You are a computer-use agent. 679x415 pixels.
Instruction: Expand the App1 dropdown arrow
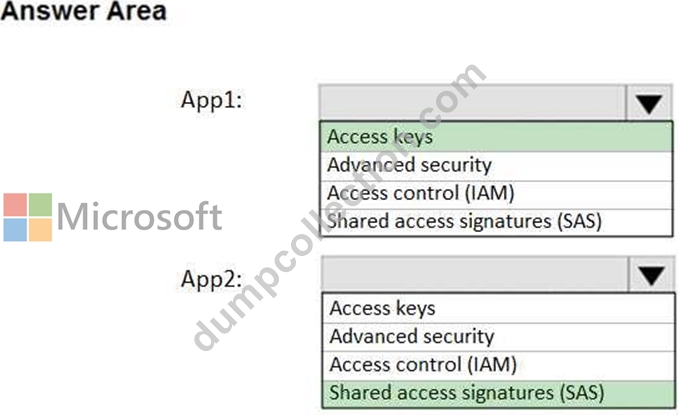point(649,103)
